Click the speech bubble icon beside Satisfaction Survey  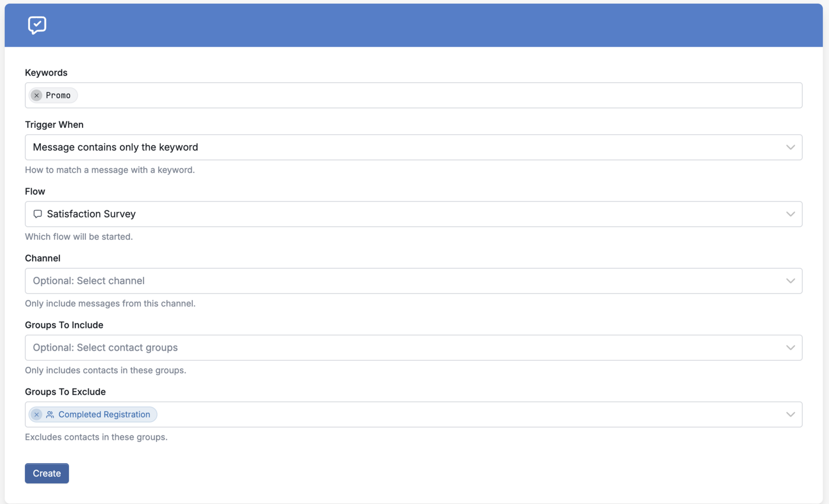point(38,214)
